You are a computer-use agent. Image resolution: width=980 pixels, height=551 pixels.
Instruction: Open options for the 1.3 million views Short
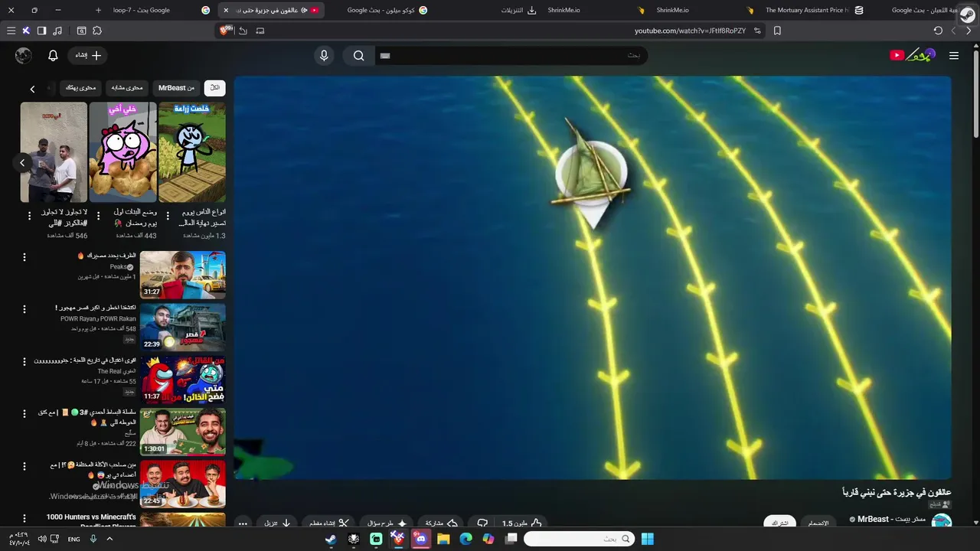pyautogui.click(x=168, y=217)
